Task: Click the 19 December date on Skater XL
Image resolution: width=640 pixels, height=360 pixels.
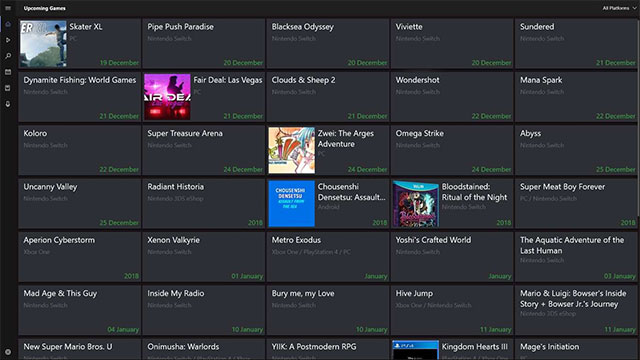Action: pyautogui.click(x=120, y=63)
